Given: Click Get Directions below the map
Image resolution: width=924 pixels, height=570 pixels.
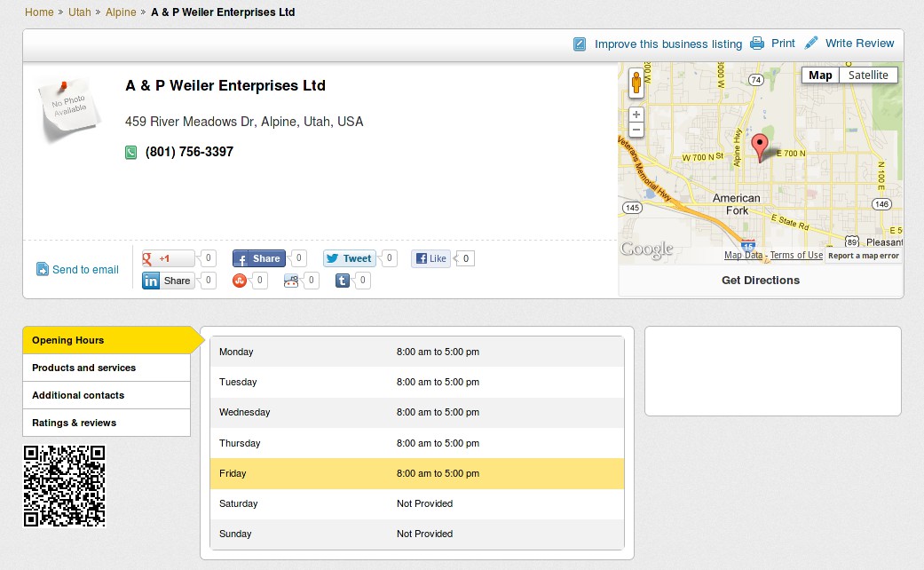Looking at the screenshot, I should click(x=760, y=281).
